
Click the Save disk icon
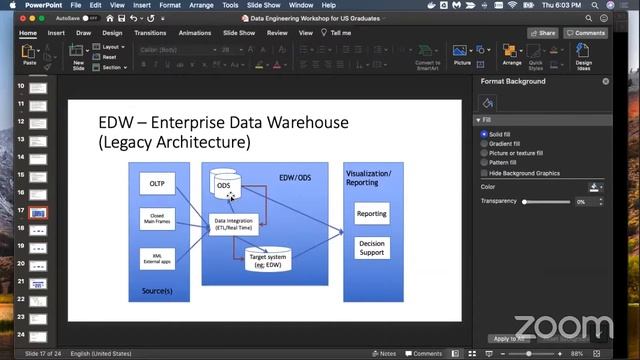(121, 18)
